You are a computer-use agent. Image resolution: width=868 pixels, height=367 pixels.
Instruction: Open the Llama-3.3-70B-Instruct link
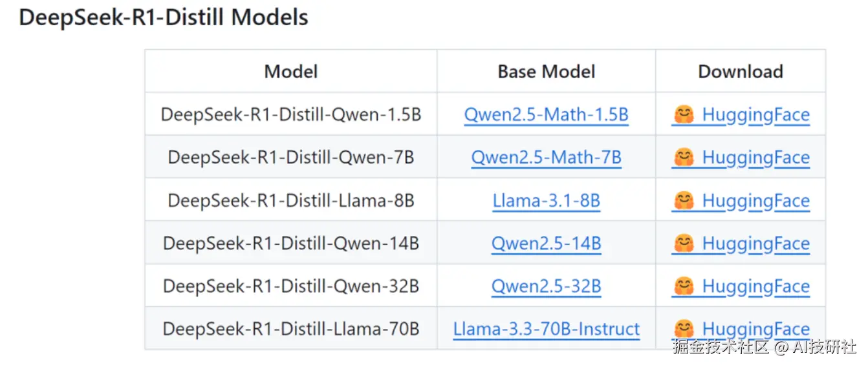click(x=546, y=329)
